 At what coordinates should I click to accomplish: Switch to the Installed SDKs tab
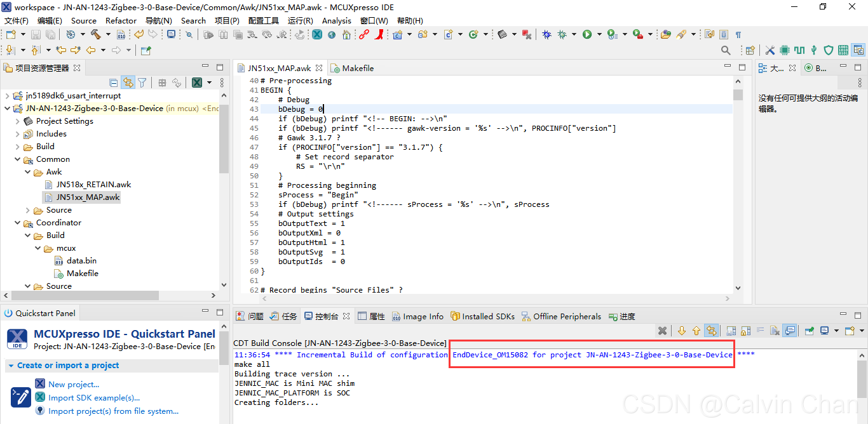482,316
